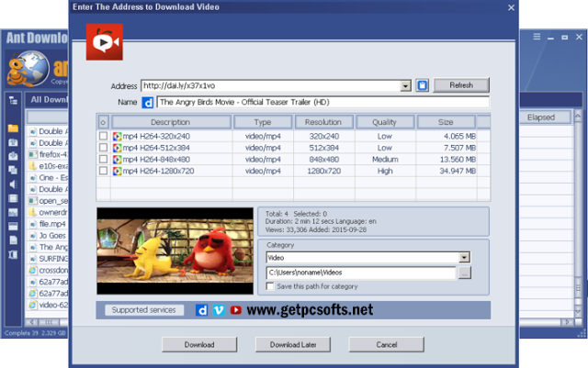Sort by the Resolution column header
Screen dimensions: 588x368
[x=323, y=122]
